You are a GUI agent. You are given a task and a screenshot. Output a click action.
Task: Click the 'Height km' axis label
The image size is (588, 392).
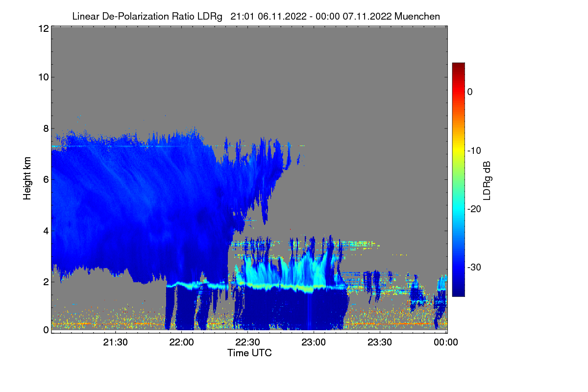tap(27, 179)
